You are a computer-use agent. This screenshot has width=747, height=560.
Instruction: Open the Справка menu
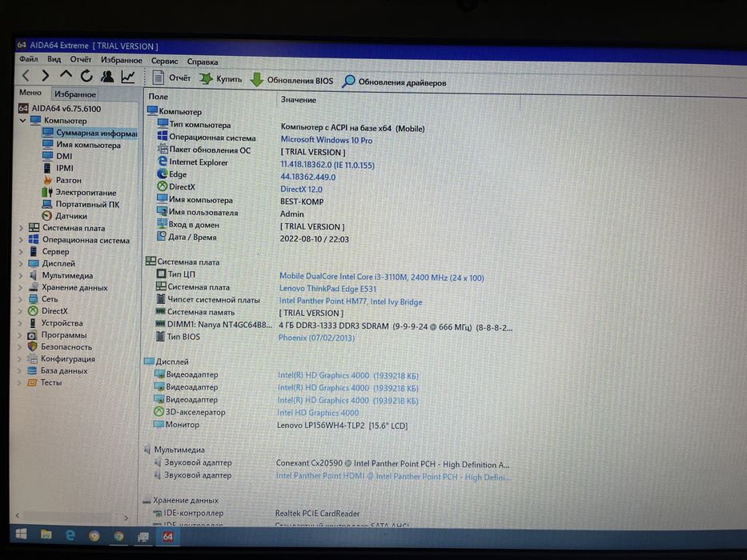pos(203,62)
